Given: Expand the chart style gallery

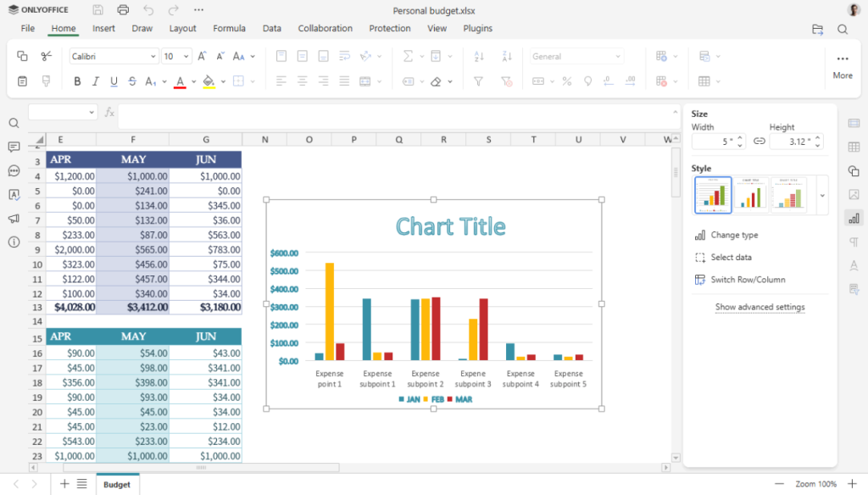Looking at the screenshot, I should [x=820, y=195].
